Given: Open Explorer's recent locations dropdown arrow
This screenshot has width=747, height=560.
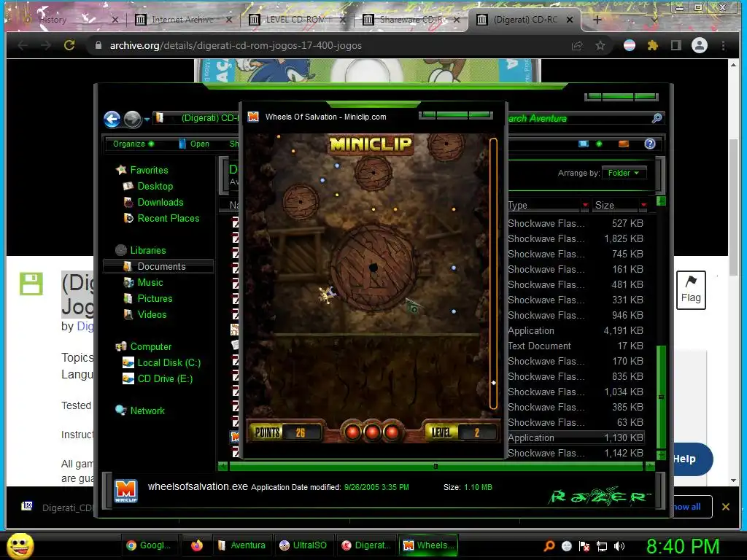Looking at the screenshot, I should tap(147, 120).
